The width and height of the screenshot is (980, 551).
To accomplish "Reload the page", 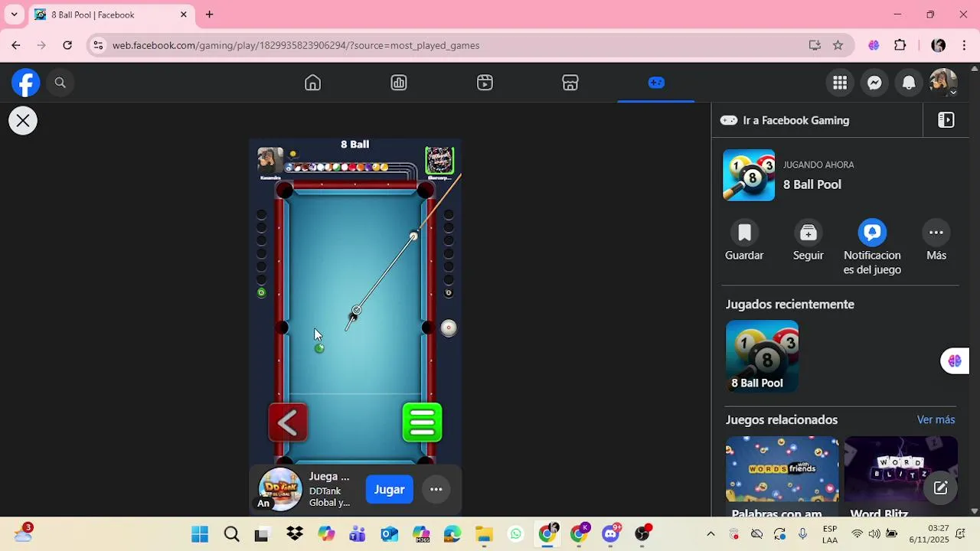I will pyautogui.click(x=67, y=45).
